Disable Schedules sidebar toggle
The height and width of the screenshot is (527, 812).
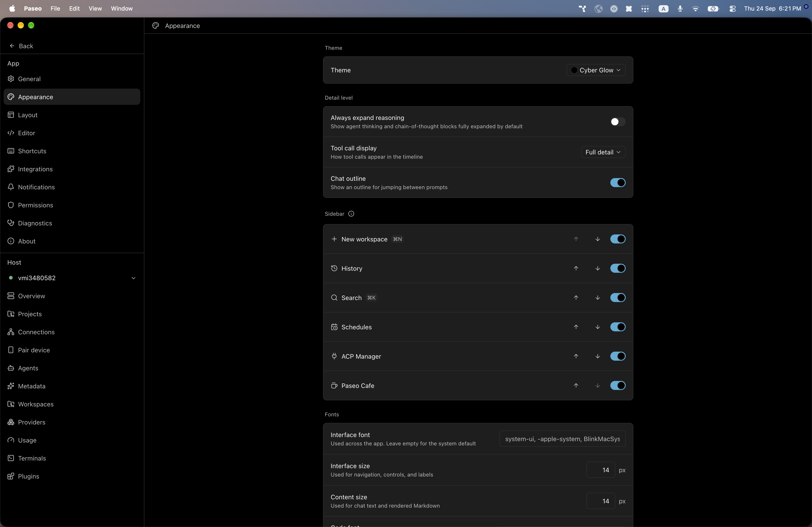618,327
